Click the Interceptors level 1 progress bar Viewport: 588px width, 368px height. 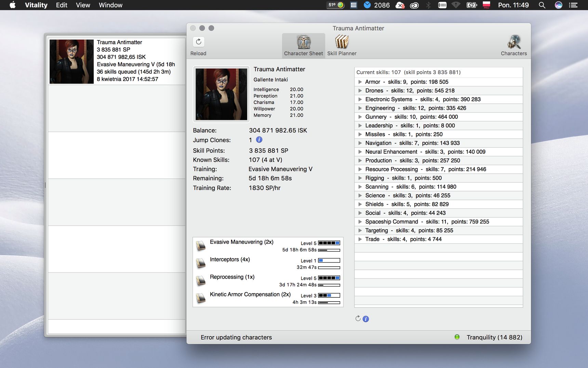tap(329, 261)
